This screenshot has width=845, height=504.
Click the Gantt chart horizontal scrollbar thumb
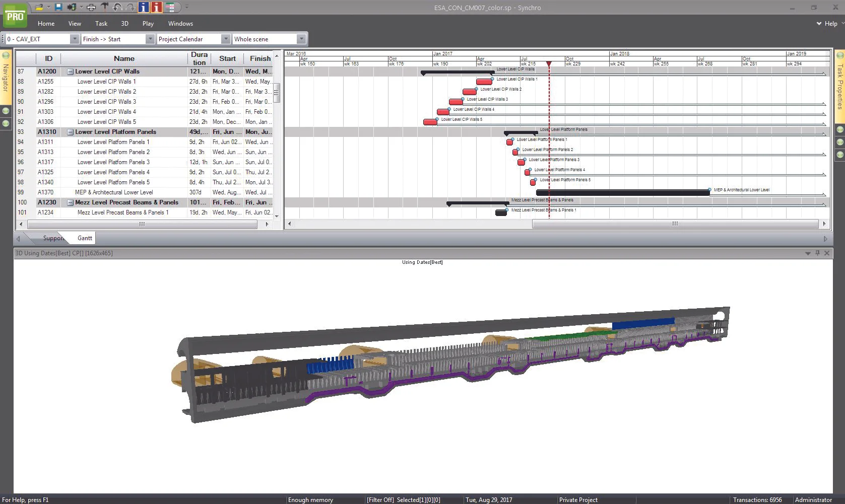(x=675, y=224)
